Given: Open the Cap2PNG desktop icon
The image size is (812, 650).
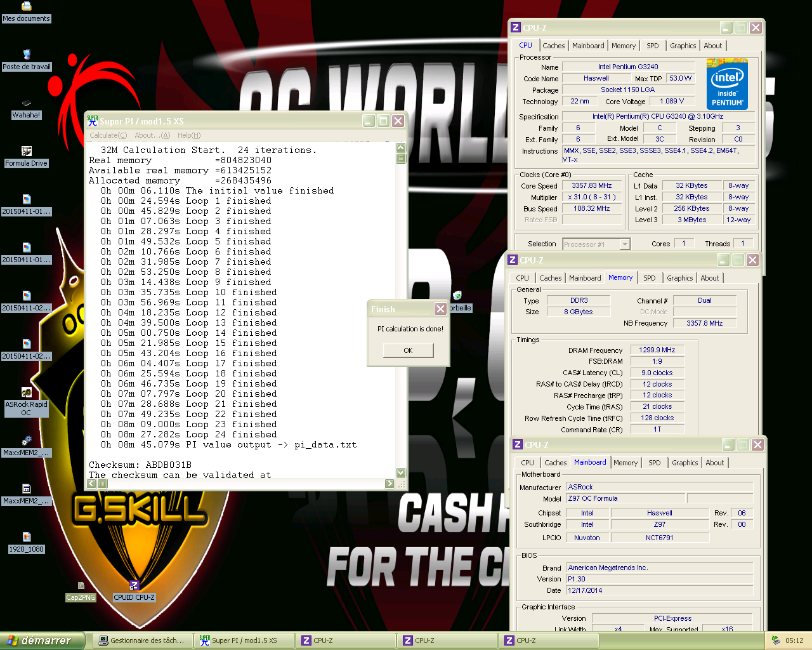Looking at the screenshot, I should click(81, 591).
